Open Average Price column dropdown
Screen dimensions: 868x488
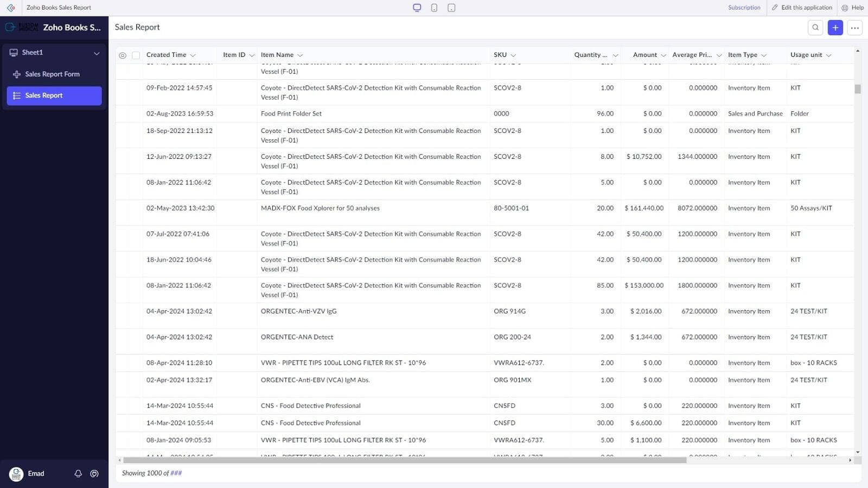point(719,55)
